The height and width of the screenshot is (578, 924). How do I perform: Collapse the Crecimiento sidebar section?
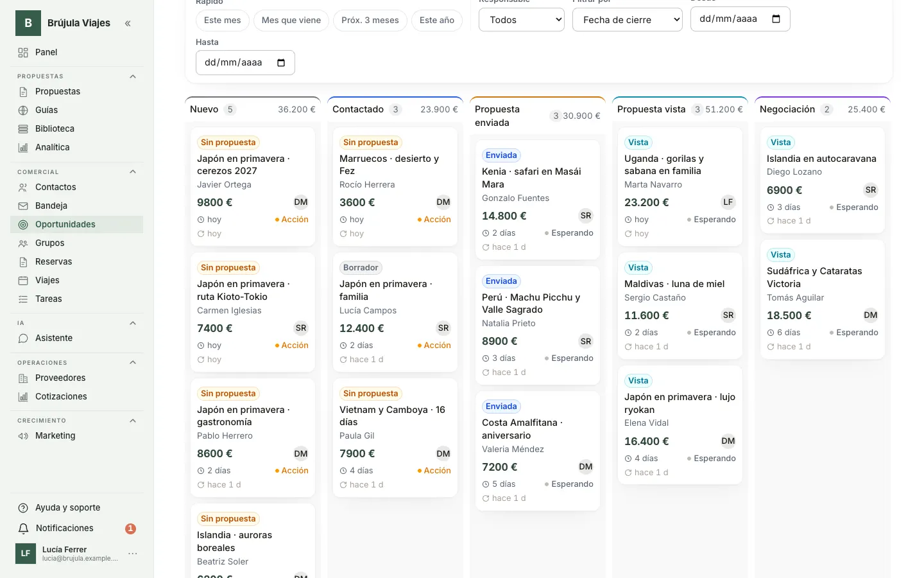[133, 421]
